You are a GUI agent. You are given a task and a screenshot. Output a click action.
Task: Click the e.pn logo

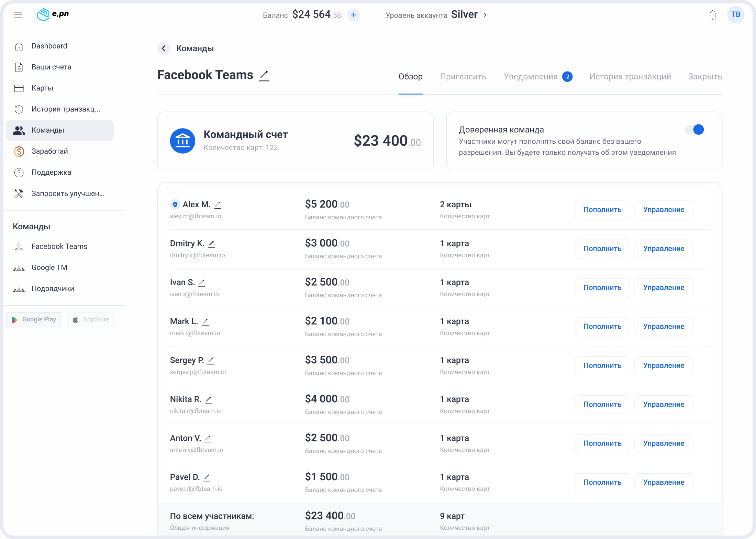[53, 14]
